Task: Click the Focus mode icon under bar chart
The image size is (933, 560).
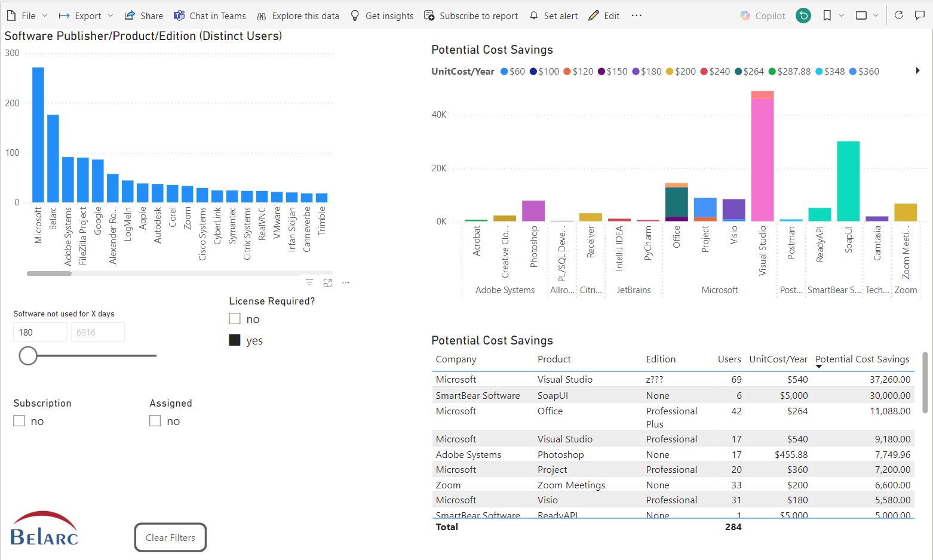Action: (x=327, y=282)
